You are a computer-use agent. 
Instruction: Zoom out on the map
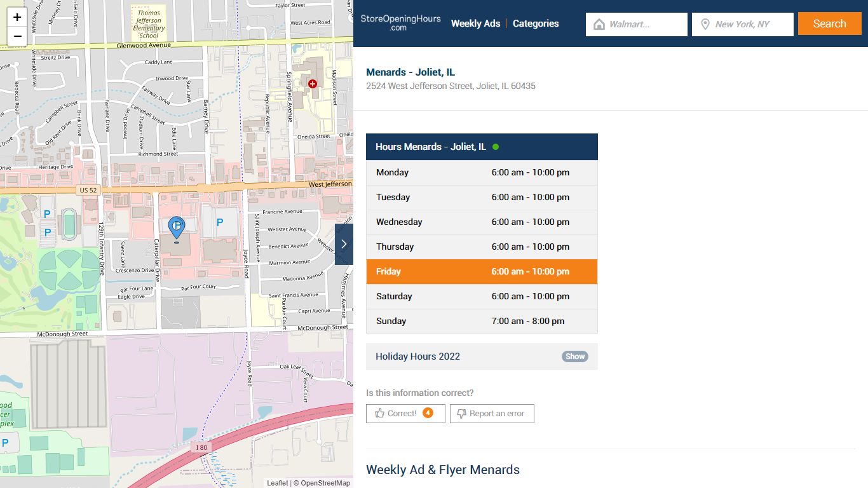17,36
